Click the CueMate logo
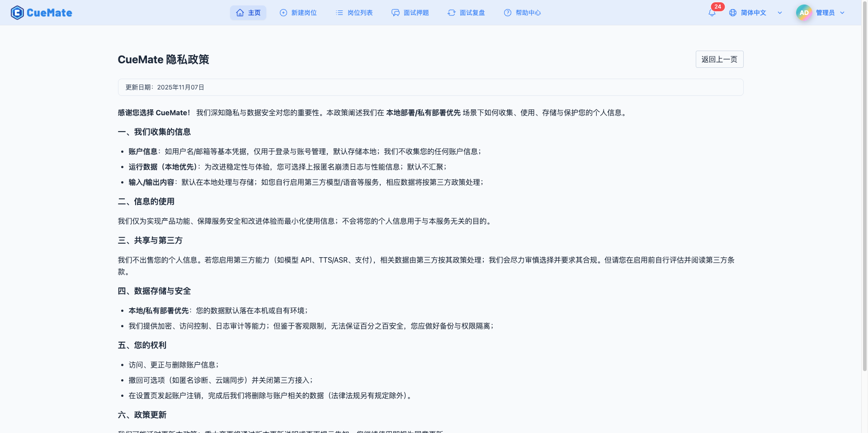Viewport: 868px width, 433px height. point(41,12)
